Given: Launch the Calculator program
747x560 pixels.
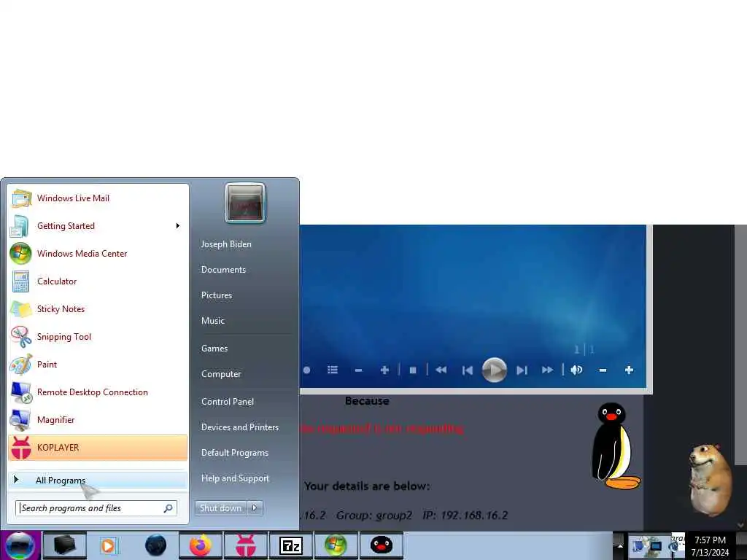Looking at the screenshot, I should pyautogui.click(x=98, y=281).
